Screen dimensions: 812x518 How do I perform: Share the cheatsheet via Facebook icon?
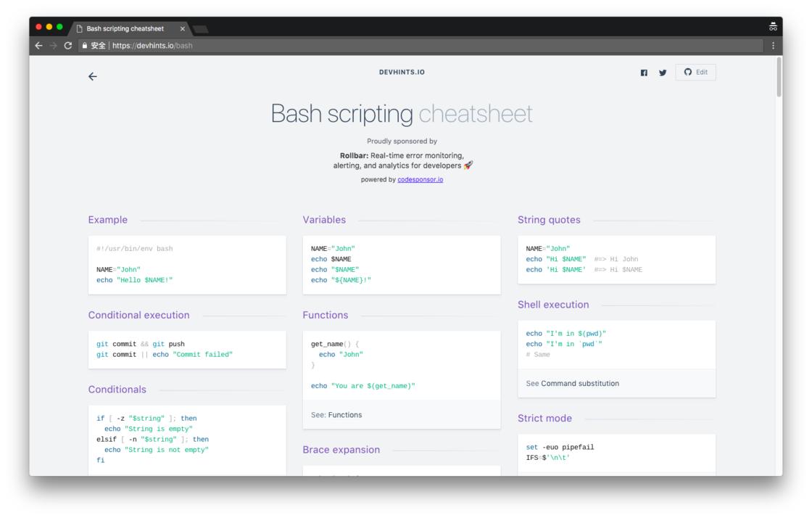[644, 73]
